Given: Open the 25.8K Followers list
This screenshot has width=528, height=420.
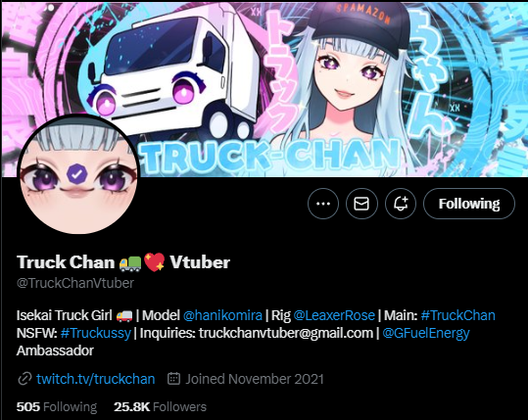Looking at the screenshot, I should click(x=160, y=407).
